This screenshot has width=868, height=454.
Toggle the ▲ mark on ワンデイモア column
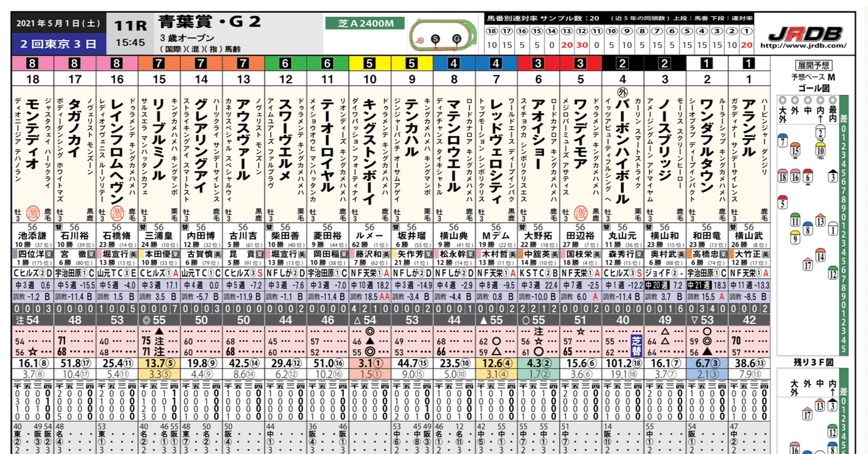click(x=483, y=318)
